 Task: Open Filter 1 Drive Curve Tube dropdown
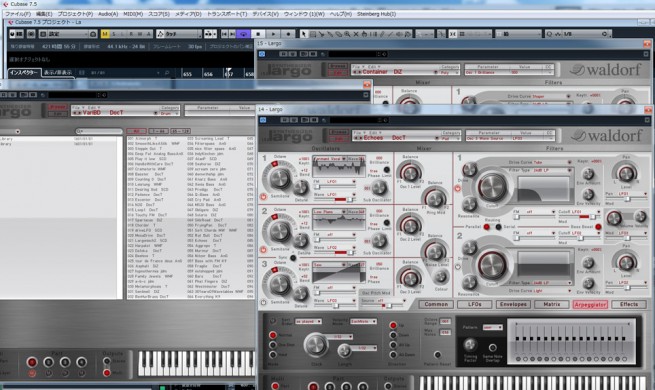click(x=551, y=162)
